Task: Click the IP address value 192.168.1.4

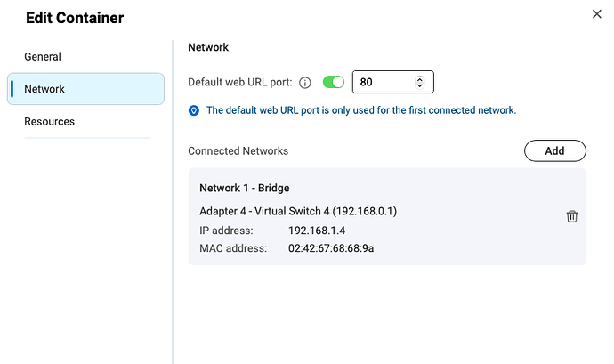Action: click(316, 231)
